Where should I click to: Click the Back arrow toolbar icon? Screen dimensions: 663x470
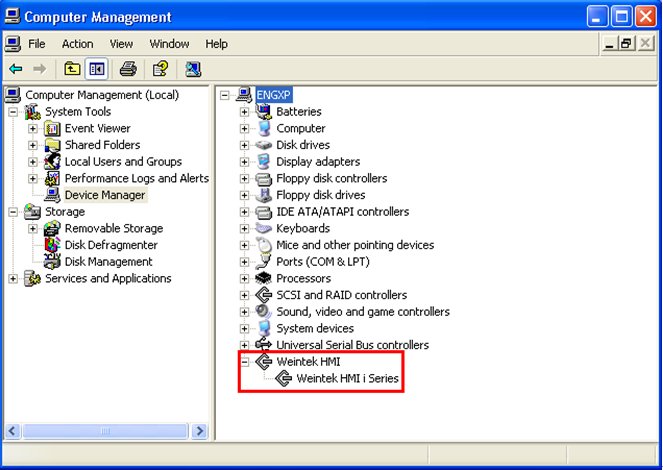point(16,68)
